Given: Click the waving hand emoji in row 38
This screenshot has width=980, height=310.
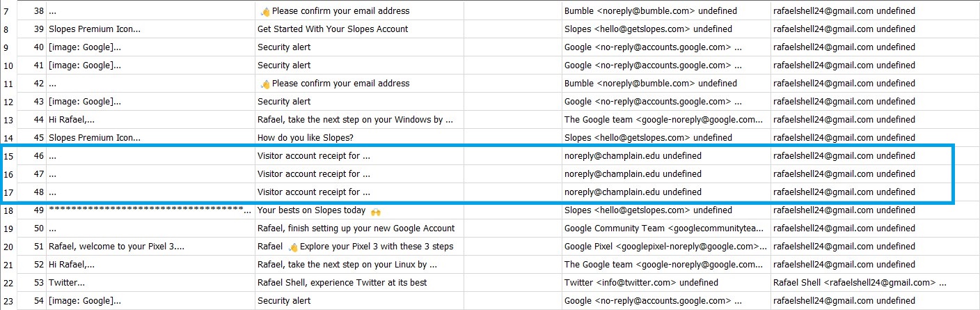Looking at the screenshot, I should 264,11.
